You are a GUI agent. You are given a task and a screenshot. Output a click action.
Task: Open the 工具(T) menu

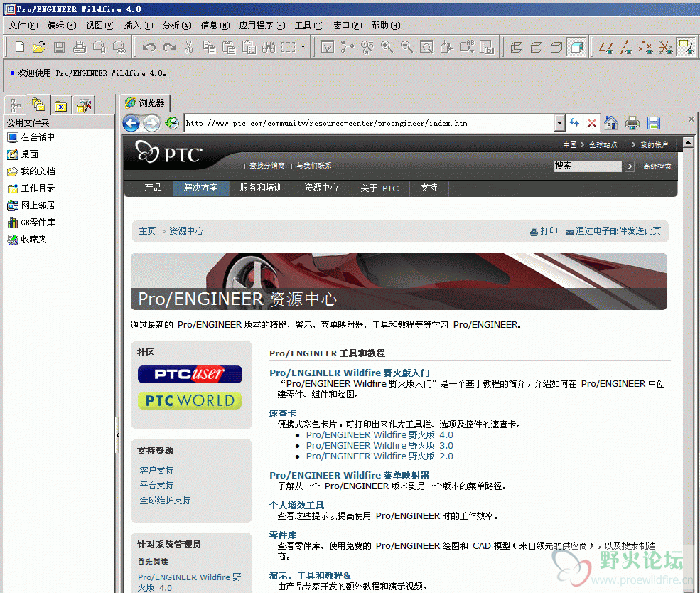click(309, 26)
